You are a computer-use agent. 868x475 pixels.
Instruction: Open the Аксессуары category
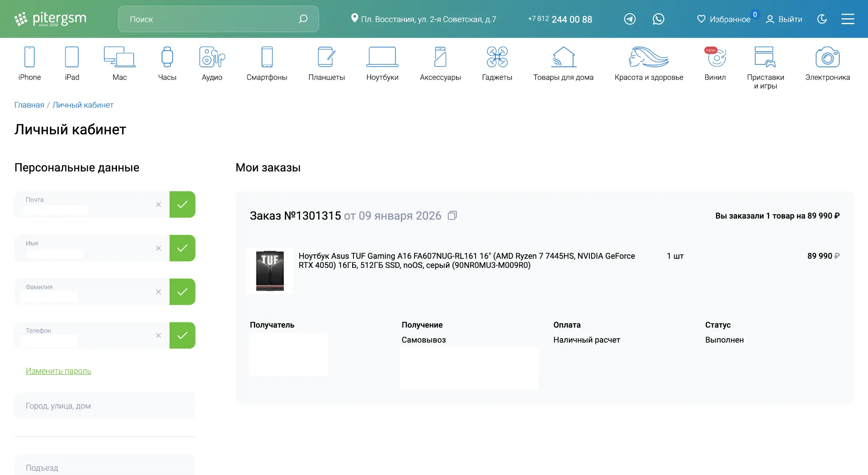[440, 64]
